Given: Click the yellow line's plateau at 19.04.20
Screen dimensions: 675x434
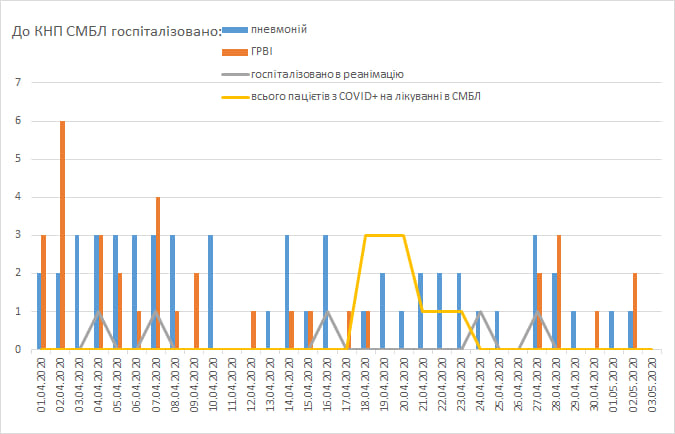Looking at the screenshot, I should 385,235.
